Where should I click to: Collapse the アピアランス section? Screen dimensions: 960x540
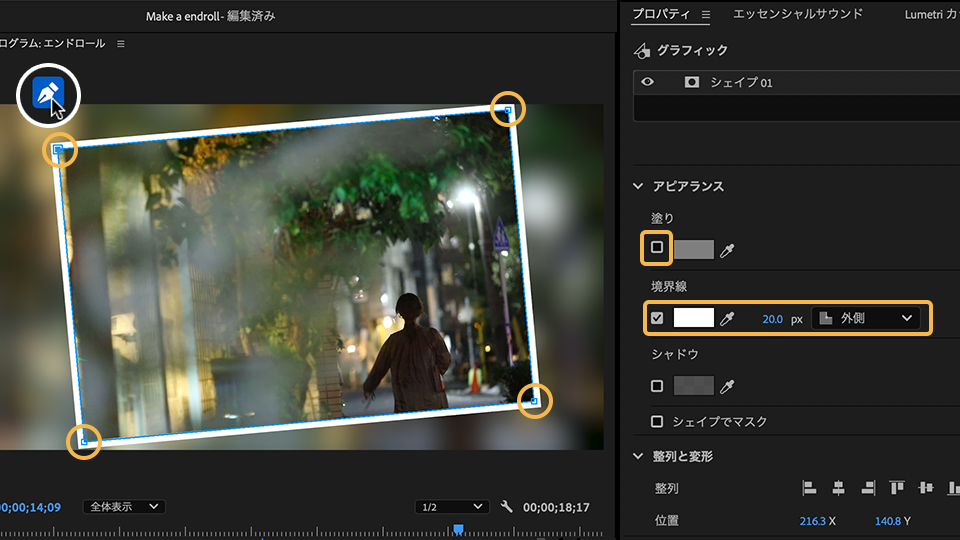(x=638, y=186)
